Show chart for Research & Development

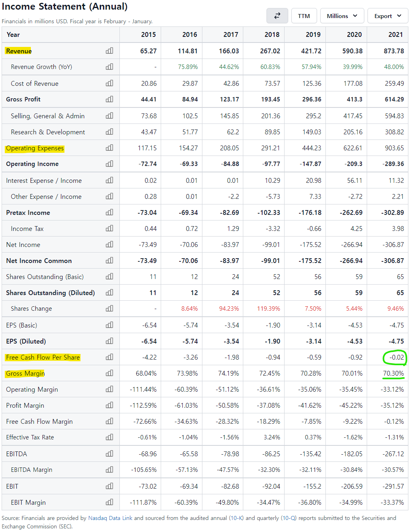click(109, 132)
